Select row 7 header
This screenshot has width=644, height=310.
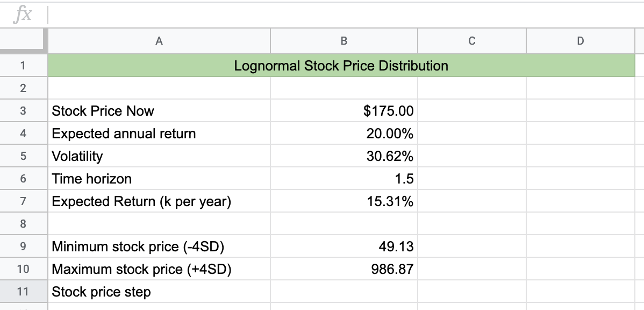pos(24,201)
